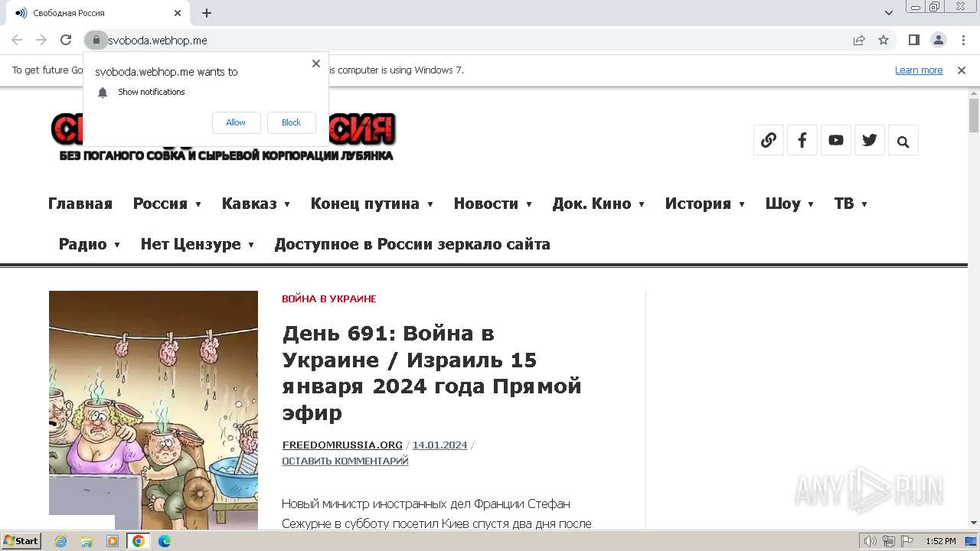Block notifications for svoboda.webhop.me

click(291, 122)
